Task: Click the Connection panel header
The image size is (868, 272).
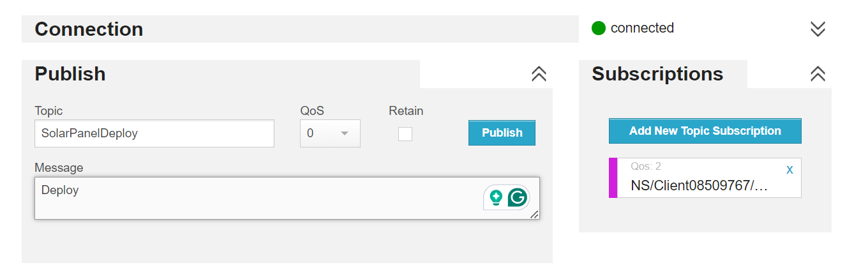Action: (300, 29)
